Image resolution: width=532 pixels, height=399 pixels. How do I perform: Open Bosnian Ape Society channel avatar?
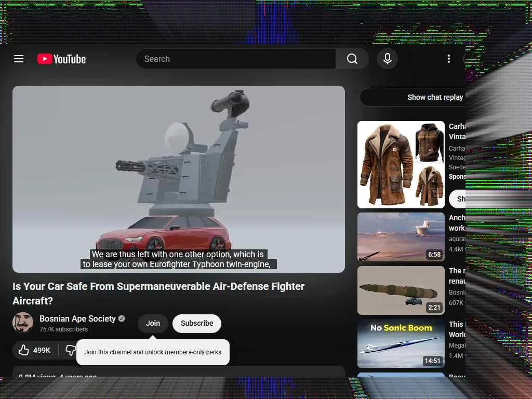coord(23,323)
